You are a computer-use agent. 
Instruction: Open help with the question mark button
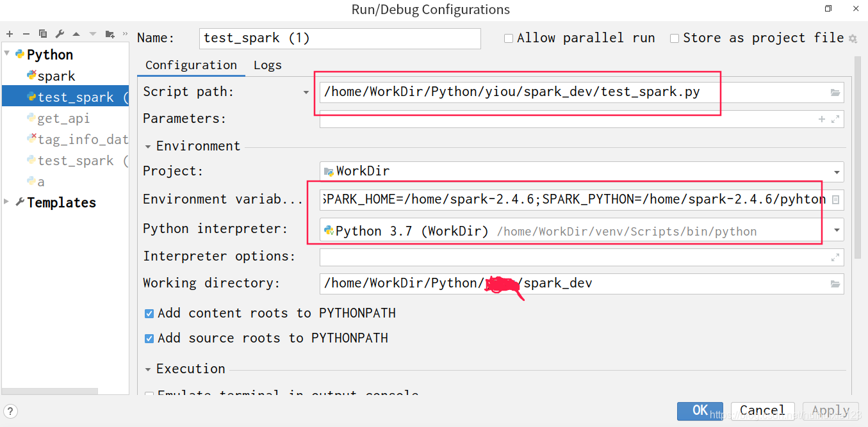point(11,412)
